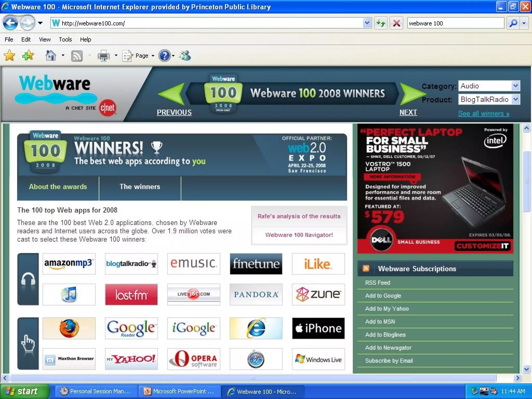Open the Category Audio dropdown
Viewport: 532px width, 399px height.
point(516,86)
